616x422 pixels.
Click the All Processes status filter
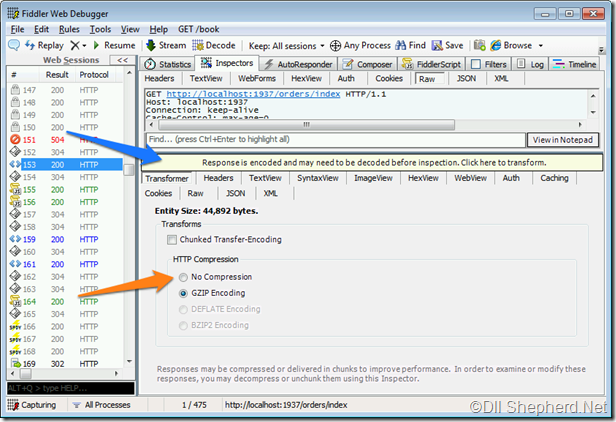pyautogui.click(x=101, y=405)
